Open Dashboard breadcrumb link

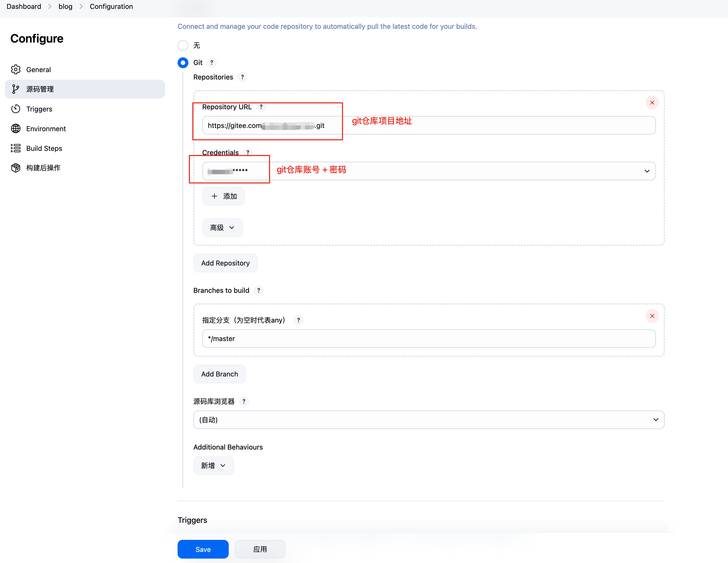tap(24, 6)
